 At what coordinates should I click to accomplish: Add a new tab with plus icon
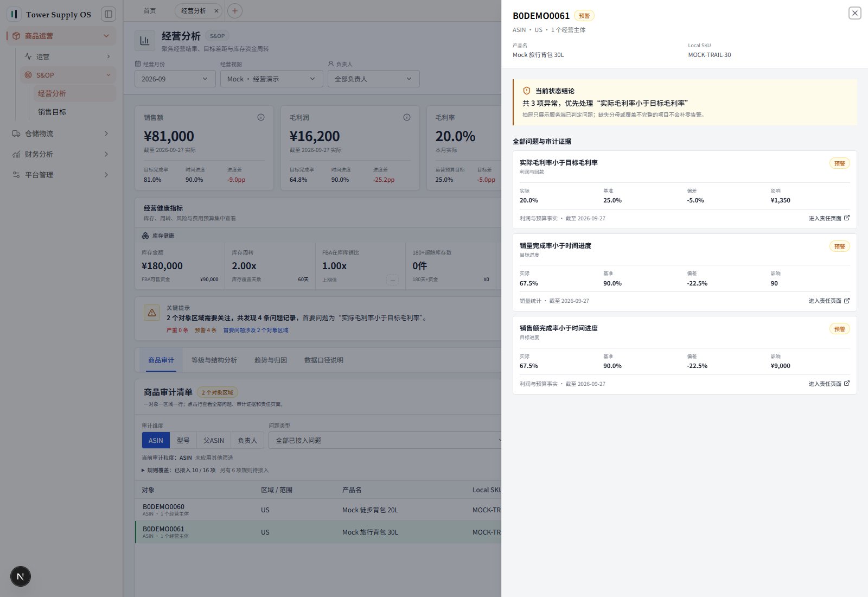pos(235,11)
